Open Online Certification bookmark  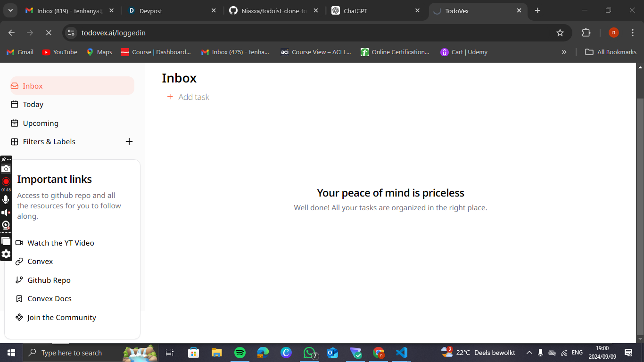(395, 52)
